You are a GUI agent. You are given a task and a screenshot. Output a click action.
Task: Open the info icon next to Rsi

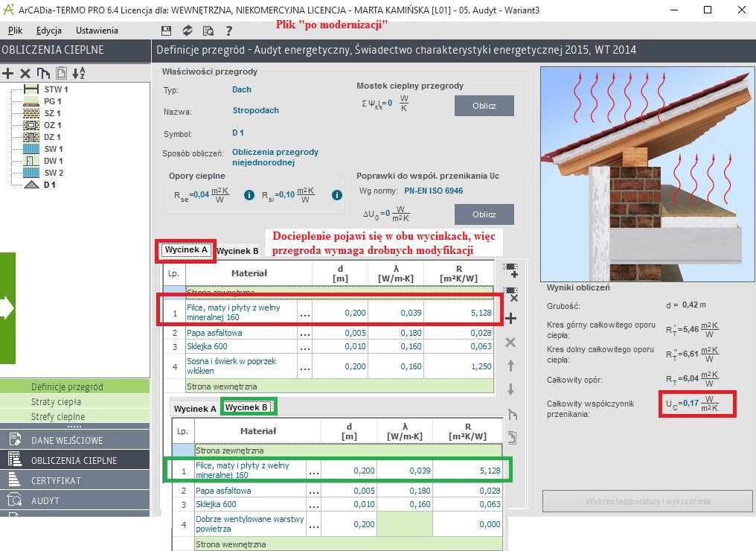(x=337, y=195)
